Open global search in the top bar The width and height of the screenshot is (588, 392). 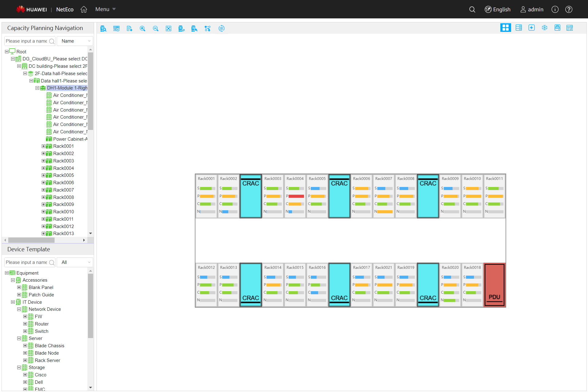pyautogui.click(x=472, y=9)
